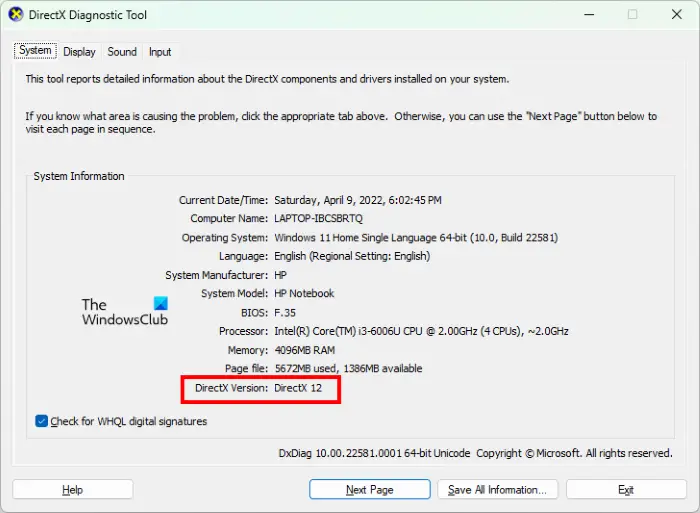Viewport: 700px width, 513px height.
Task: Click the Copyright Microsoft text
Action: click(x=574, y=453)
